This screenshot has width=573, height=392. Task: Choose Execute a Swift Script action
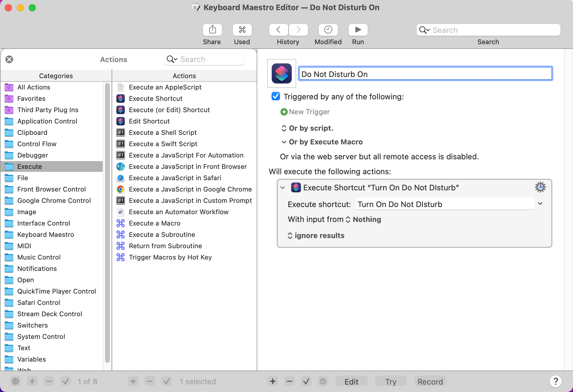184,144
